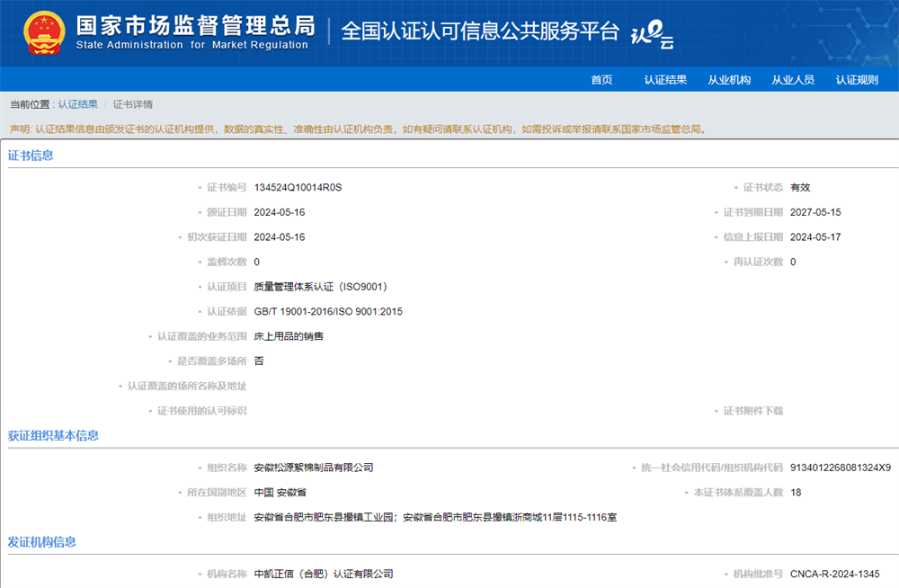Click the 初次获证日期 value
899x588 pixels.
(x=280, y=237)
